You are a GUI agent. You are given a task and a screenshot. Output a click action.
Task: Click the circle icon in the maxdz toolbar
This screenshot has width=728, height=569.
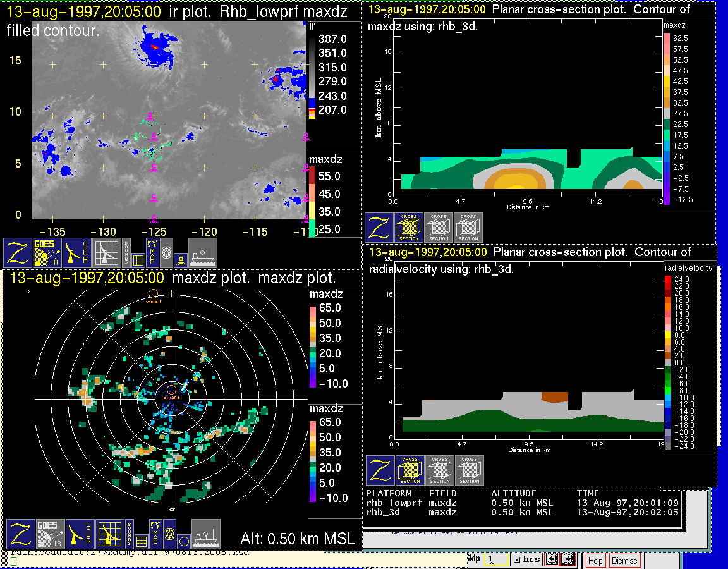click(184, 542)
